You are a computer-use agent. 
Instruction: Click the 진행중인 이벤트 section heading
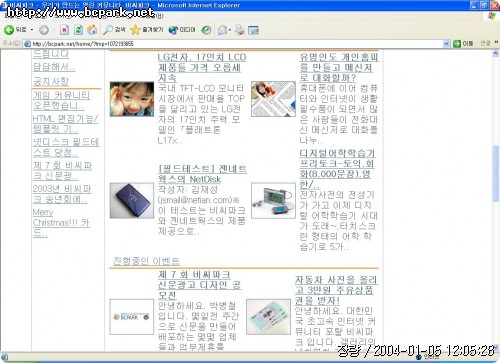[146, 261]
